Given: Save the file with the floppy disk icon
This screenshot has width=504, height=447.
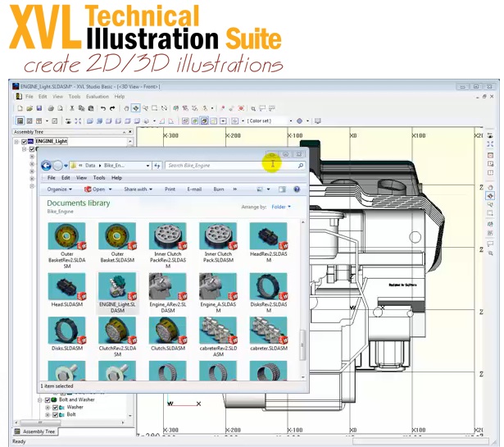Looking at the screenshot, I should click(x=39, y=109).
